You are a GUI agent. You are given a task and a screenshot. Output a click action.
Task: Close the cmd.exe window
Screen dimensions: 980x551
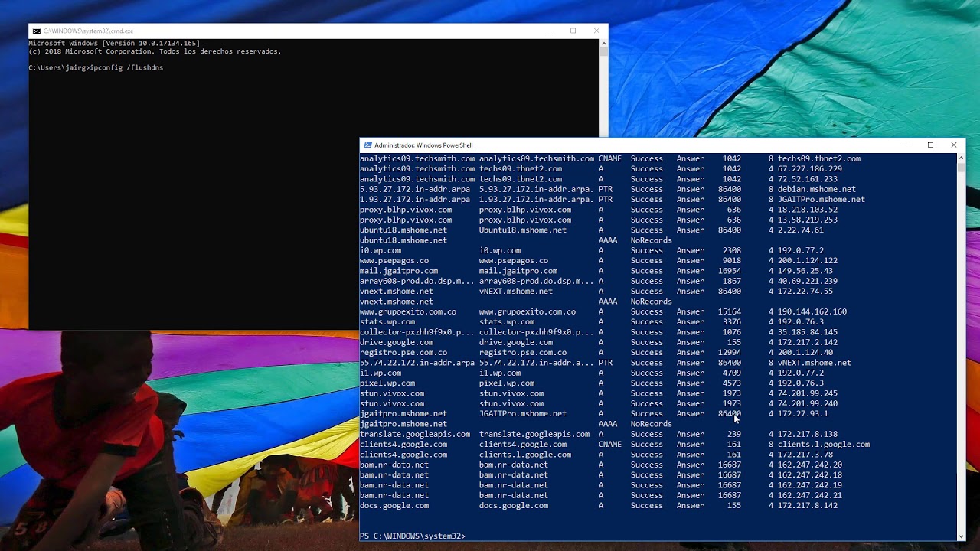tap(596, 31)
